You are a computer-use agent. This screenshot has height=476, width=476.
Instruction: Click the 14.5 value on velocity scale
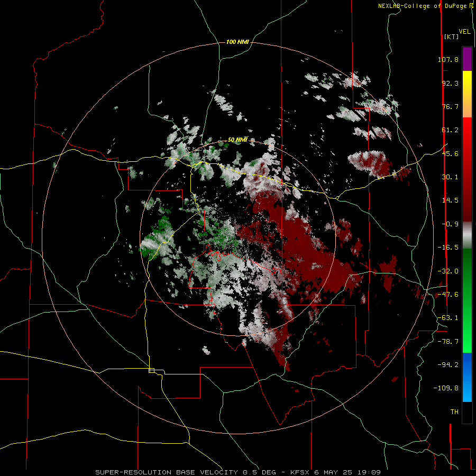click(x=450, y=200)
